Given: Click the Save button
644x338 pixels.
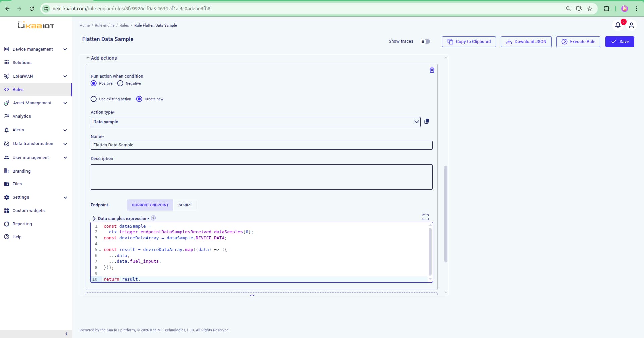Looking at the screenshot, I should [x=619, y=42].
